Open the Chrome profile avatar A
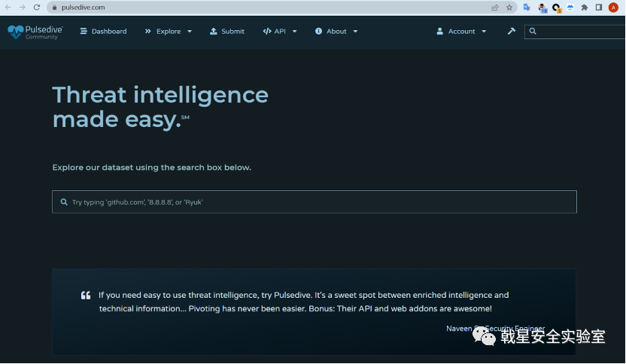The height and width of the screenshot is (364, 626). (x=614, y=8)
